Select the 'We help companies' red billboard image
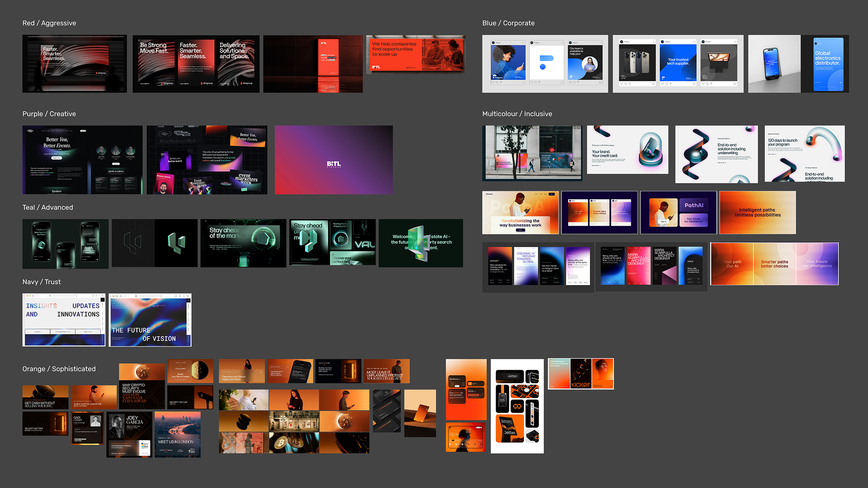868x488 pixels. pyautogui.click(x=415, y=55)
